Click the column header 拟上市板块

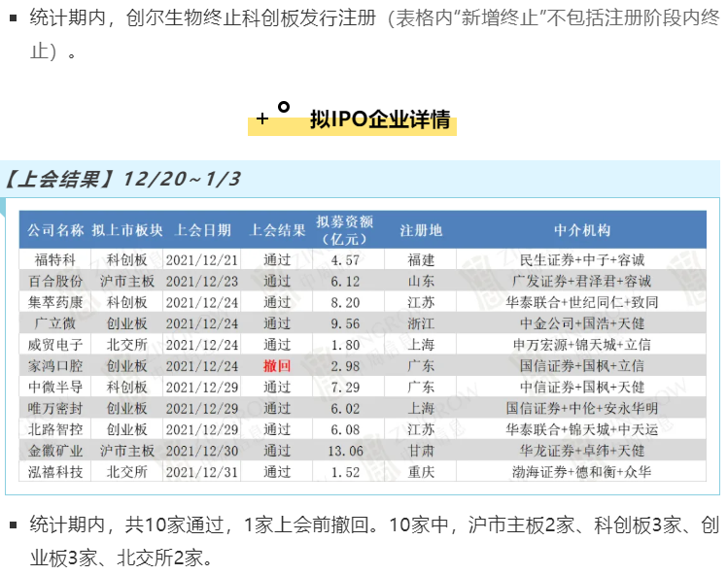[x=127, y=230]
